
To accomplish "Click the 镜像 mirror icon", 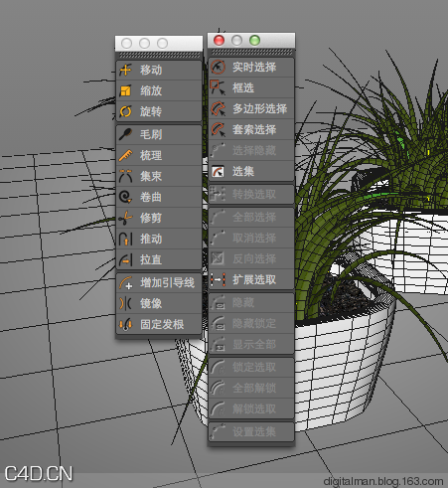I will pyautogui.click(x=125, y=303).
